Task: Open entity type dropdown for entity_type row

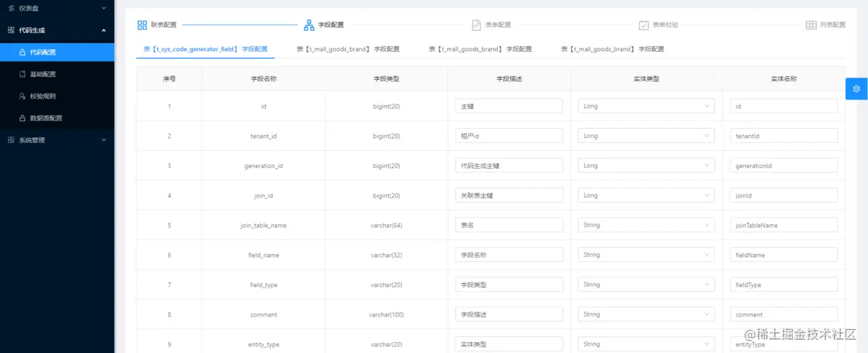Action: [x=646, y=344]
